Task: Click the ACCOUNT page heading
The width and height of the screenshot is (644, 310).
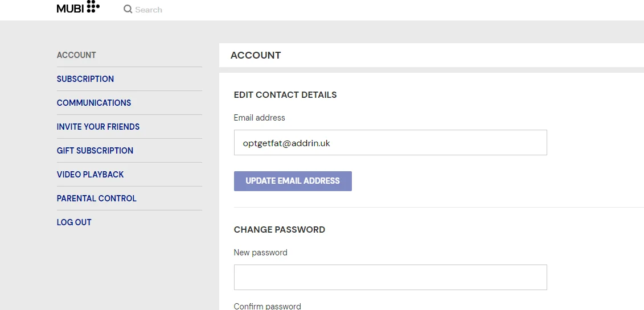Action: tap(256, 55)
